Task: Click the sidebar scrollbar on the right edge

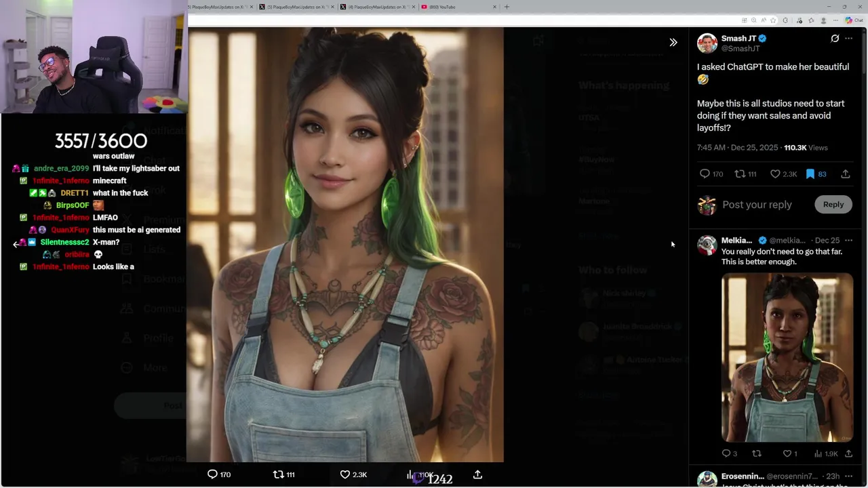Action: [x=865, y=54]
